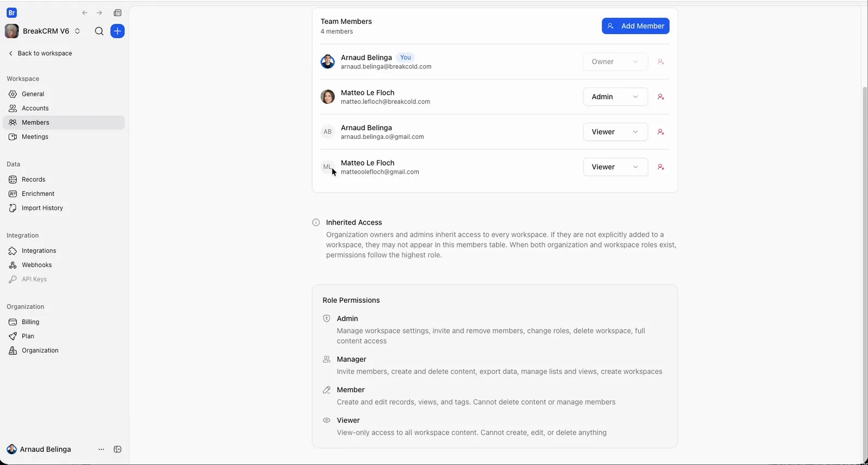Image resolution: width=868 pixels, height=465 pixels.
Task: Open the Organization settings page
Action: point(63,351)
